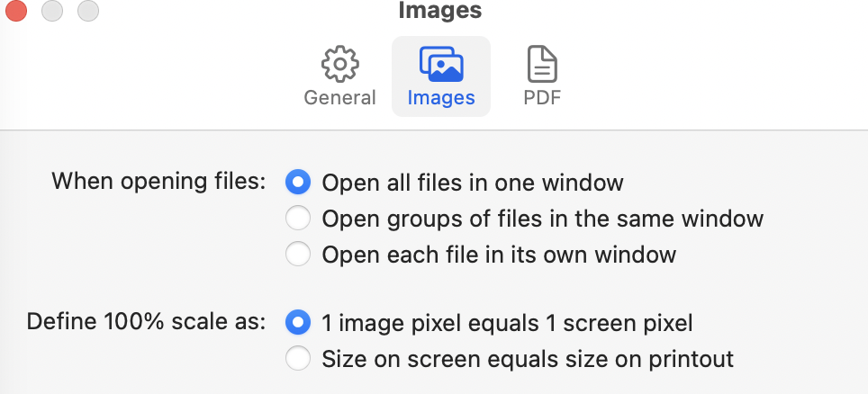Click the 'Define 100% scale as:' label
Viewport: 868px width, 394px height.
(146, 321)
